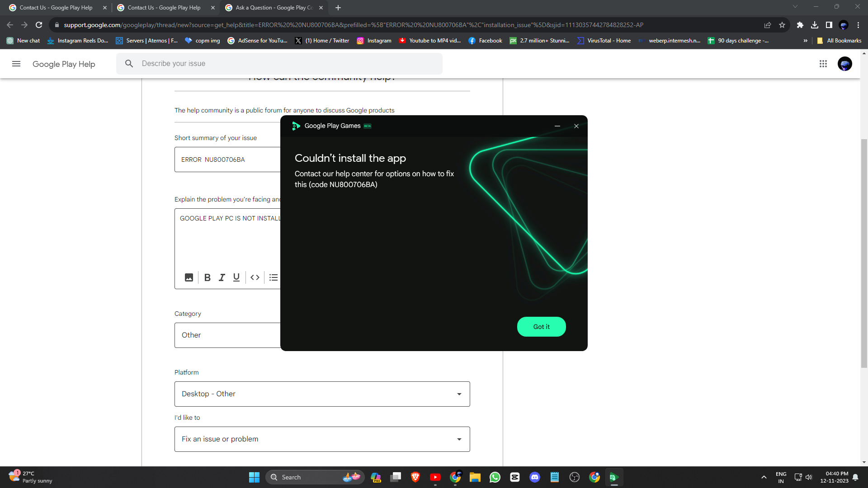Show hidden system tray icons
Viewport: 868px width, 488px height.
(x=764, y=477)
